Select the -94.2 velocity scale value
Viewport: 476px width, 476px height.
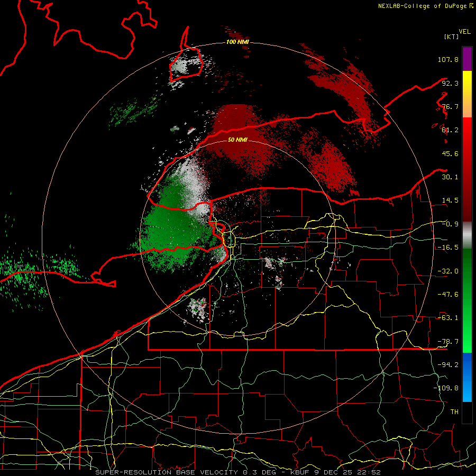pos(448,365)
